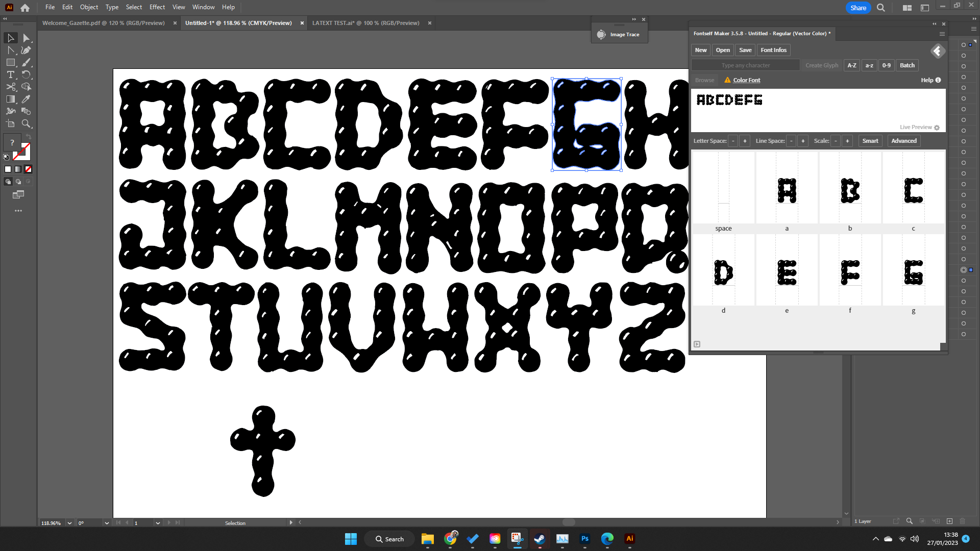Select the Pen tool
This screenshot has width=980, height=551.
click(27, 50)
